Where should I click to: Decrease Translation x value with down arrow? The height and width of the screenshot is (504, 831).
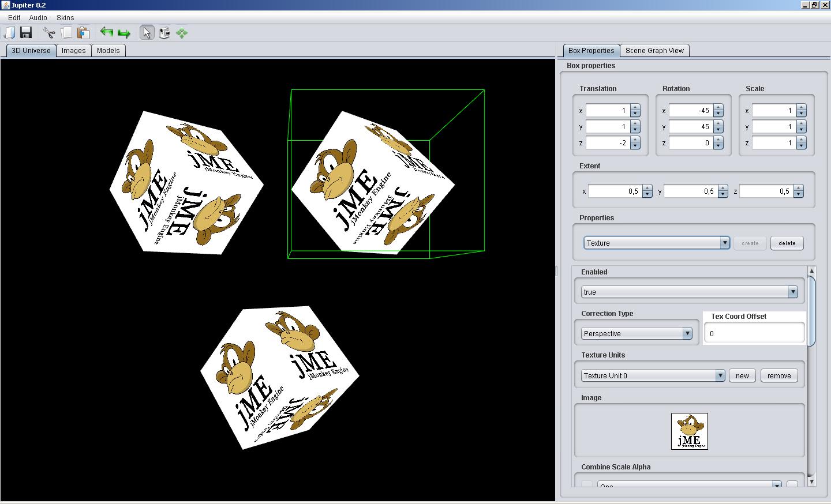[635, 114]
